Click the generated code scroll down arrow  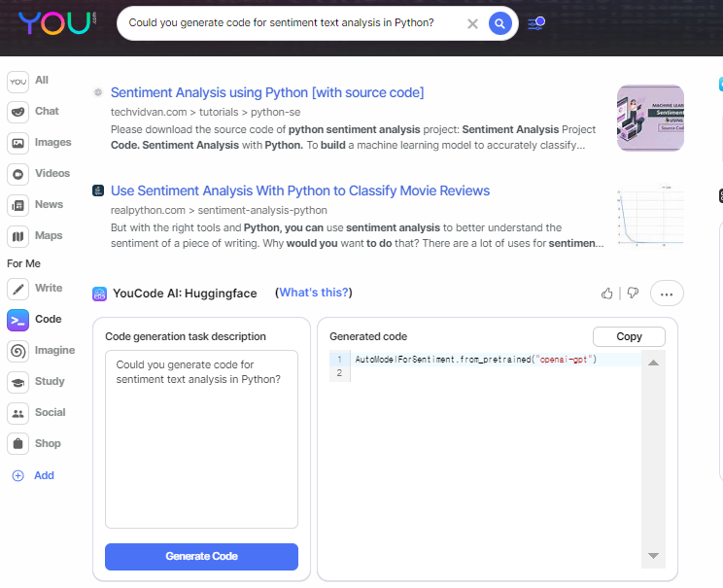click(x=653, y=556)
